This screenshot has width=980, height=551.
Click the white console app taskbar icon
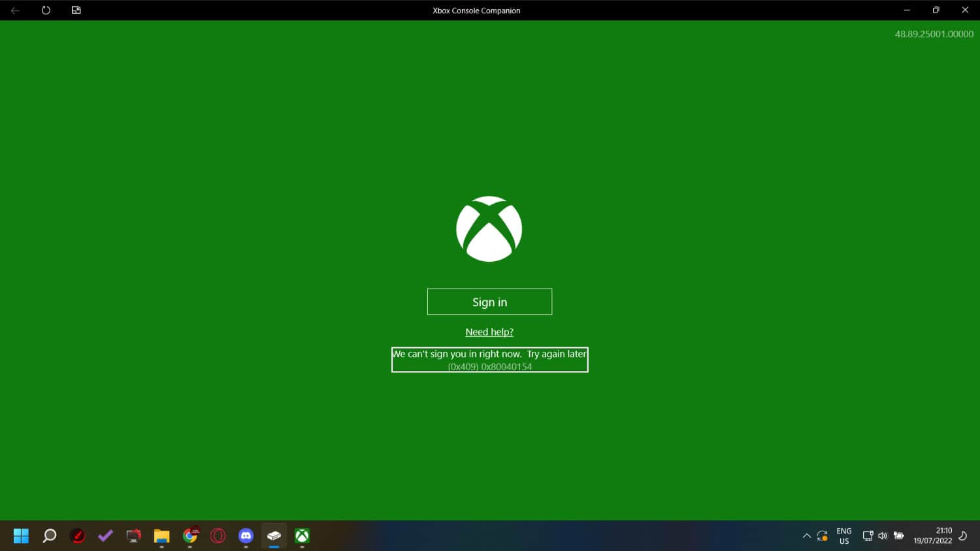[274, 536]
